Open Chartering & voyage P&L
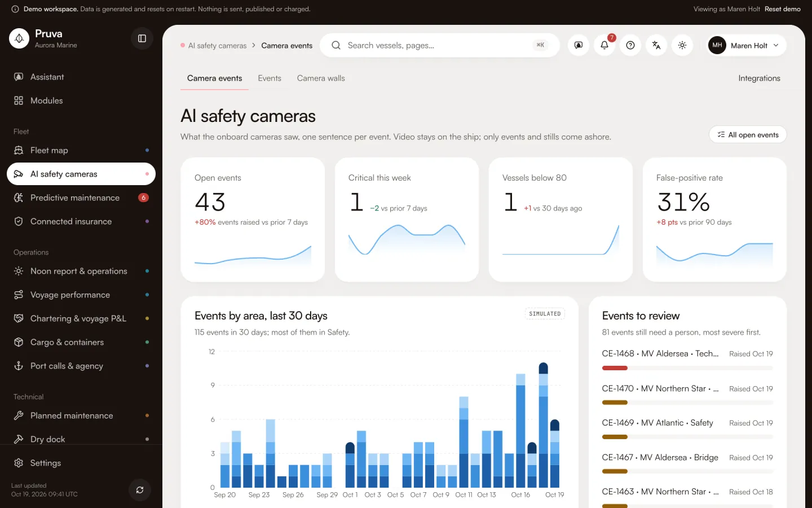The width and height of the screenshot is (812, 508). coord(81,318)
